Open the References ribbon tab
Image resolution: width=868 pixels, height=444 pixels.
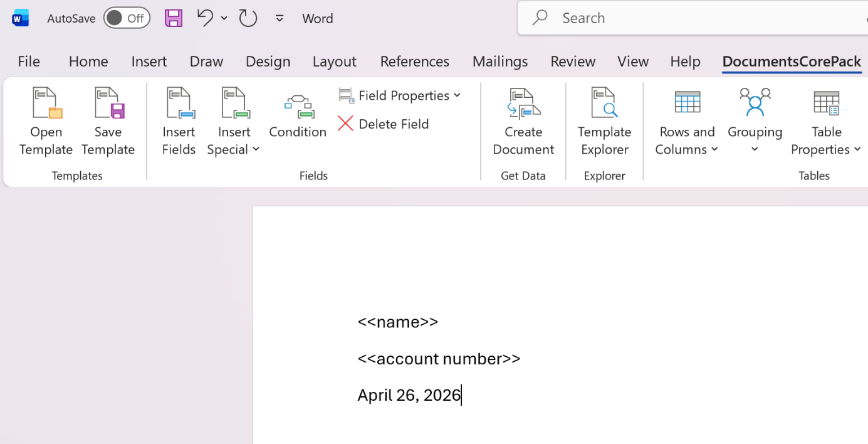point(414,61)
